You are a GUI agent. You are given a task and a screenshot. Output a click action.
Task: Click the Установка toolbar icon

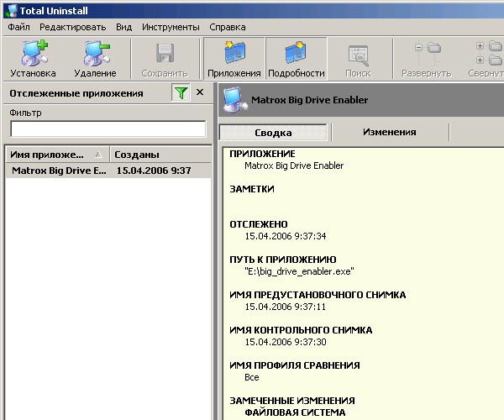point(34,53)
